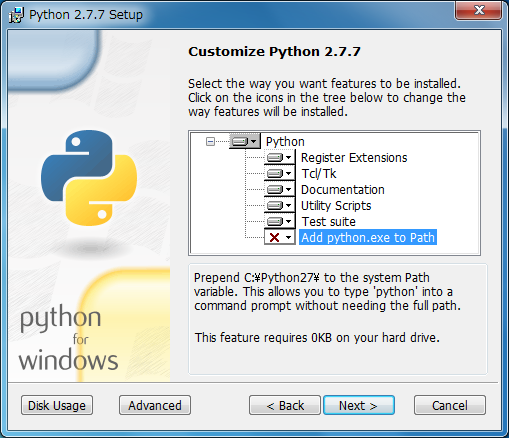Click the Test suite drive icon
The height and width of the screenshot is (438, 509).
pos(275,222)
